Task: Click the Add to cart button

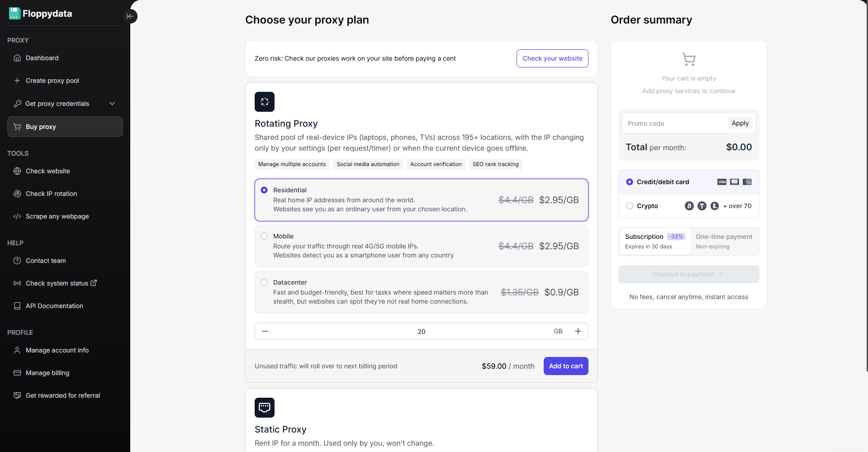Action: 566,366
